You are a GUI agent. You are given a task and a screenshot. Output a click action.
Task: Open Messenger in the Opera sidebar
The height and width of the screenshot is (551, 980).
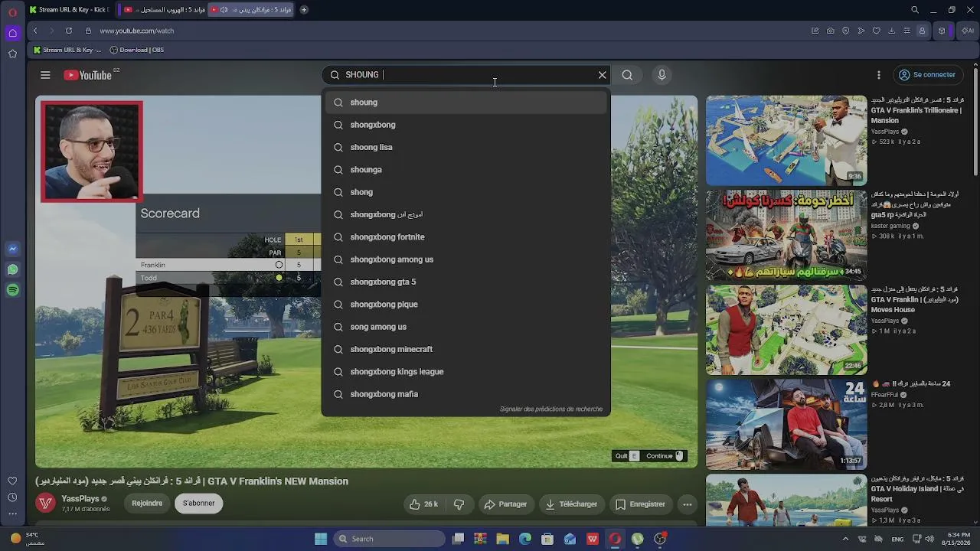12,249
